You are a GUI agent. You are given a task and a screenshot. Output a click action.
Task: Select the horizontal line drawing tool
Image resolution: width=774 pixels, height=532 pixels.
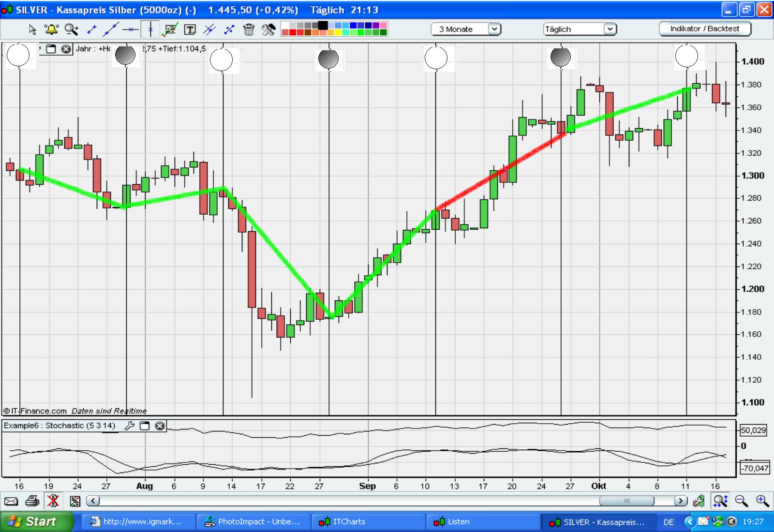[x=130, y=30]
